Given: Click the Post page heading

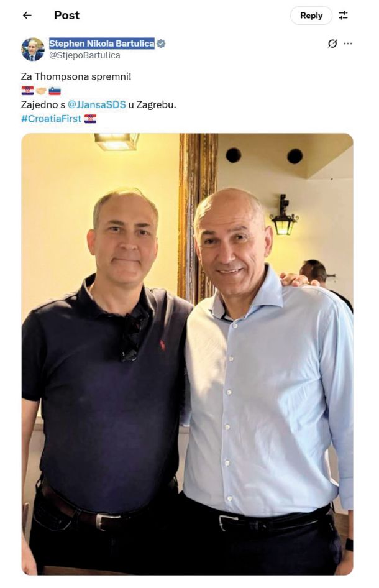Looking at the screenshot, I should (66, 16).
